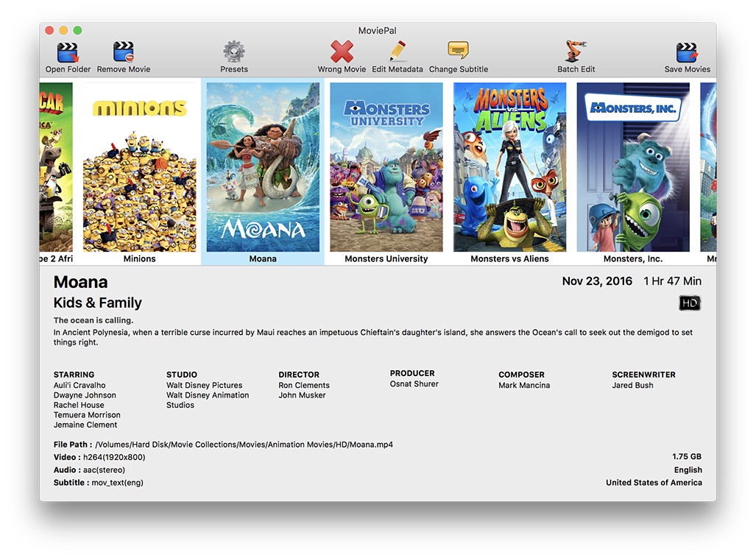
Task: Click the HD quality badge
Action: tap(690, 303)
